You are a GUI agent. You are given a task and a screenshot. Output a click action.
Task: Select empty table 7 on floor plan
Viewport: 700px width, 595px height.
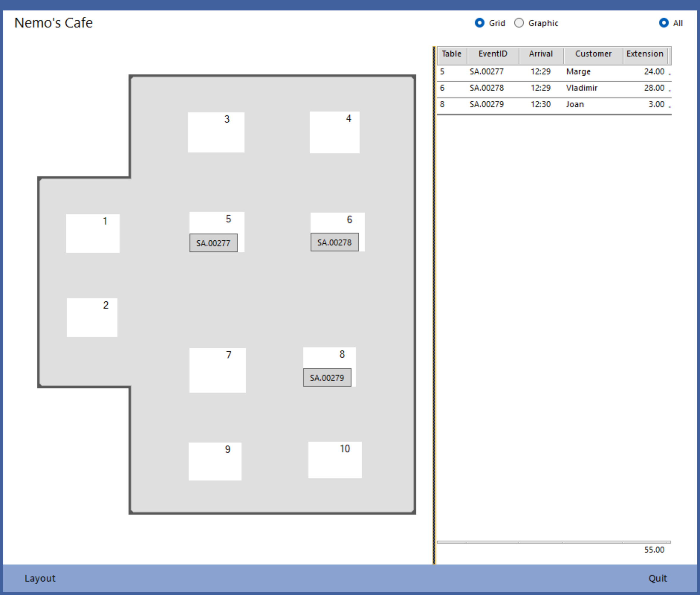tap(218, 370)
